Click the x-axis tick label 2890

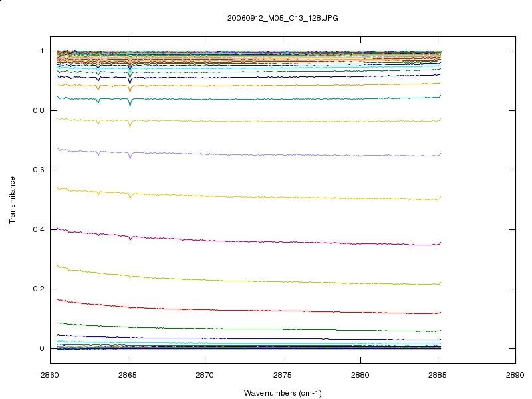pyautogui.click(x=515, y=375)
